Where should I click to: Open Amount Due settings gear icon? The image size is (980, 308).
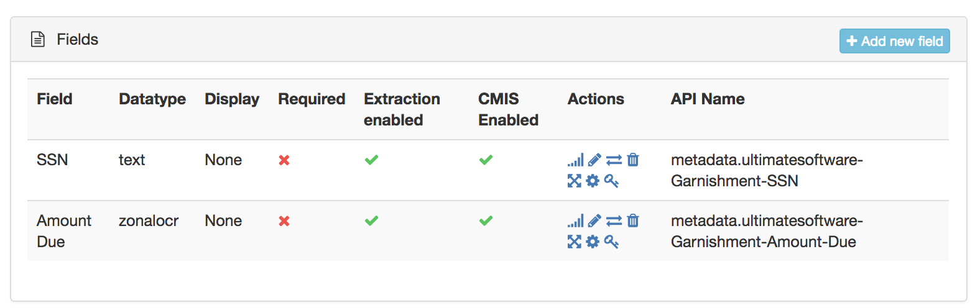[593, 242]
